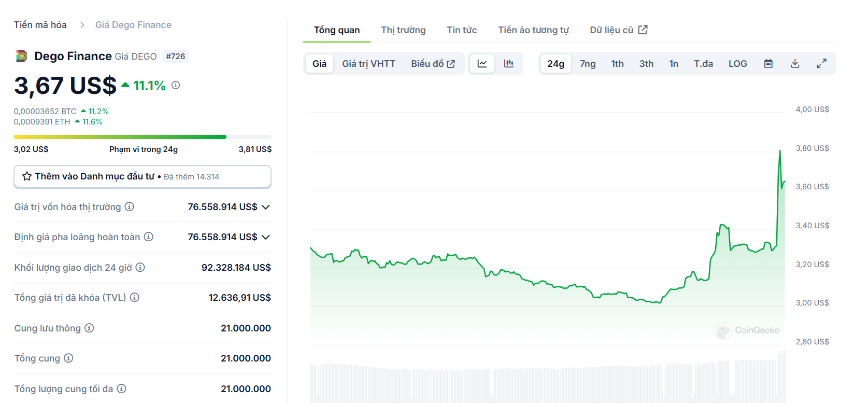Show info for Khối lượng giao dịch 24 giờ
Image resolution: width=868 pixels, height=403 pixels.
click(140, 268)
